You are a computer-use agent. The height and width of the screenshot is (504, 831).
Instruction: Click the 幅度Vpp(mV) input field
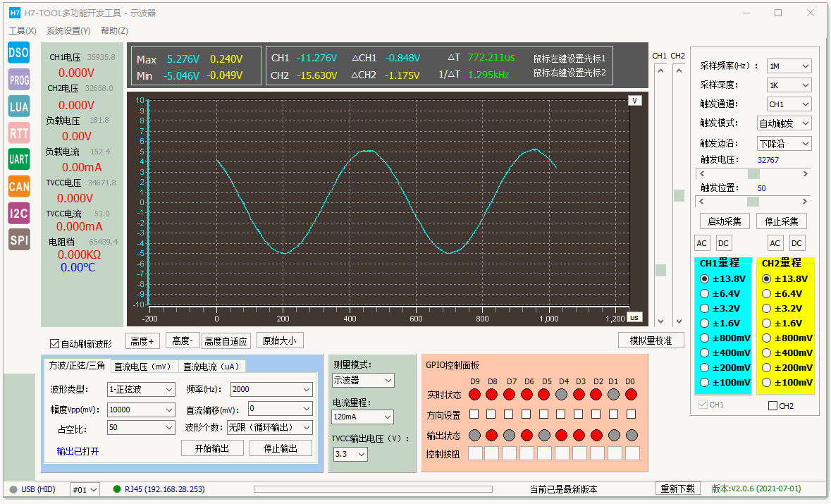click(x=141, y=410)
